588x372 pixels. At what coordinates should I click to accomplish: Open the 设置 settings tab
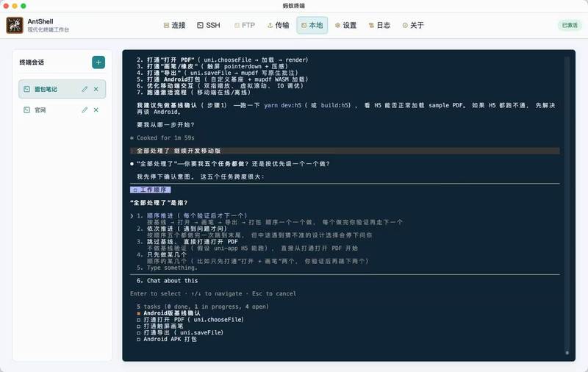345,25
